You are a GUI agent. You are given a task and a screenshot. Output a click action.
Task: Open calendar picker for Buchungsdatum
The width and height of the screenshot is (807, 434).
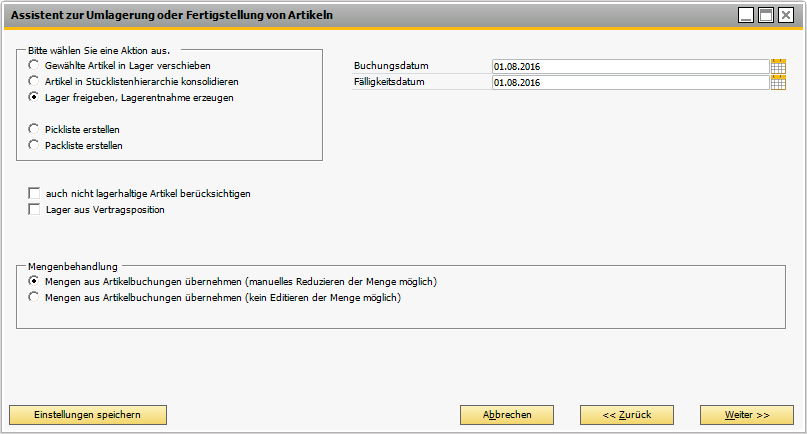[x=778, y=66]
